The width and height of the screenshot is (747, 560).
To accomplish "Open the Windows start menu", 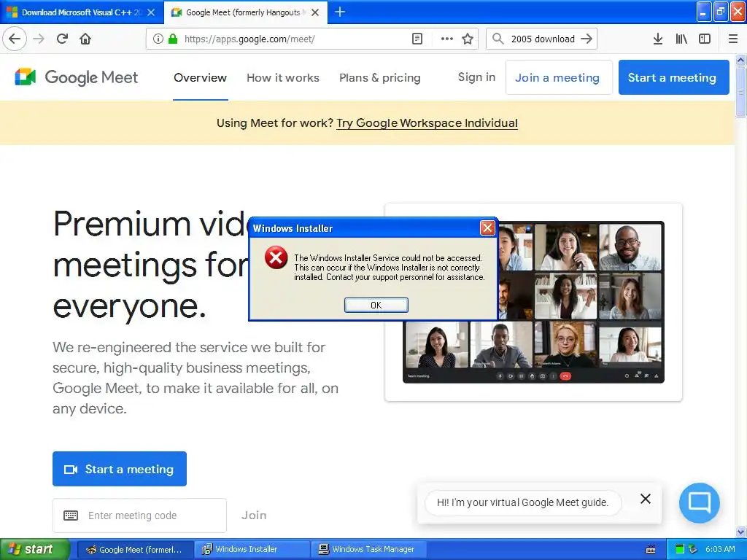I will tap(34, 549).
